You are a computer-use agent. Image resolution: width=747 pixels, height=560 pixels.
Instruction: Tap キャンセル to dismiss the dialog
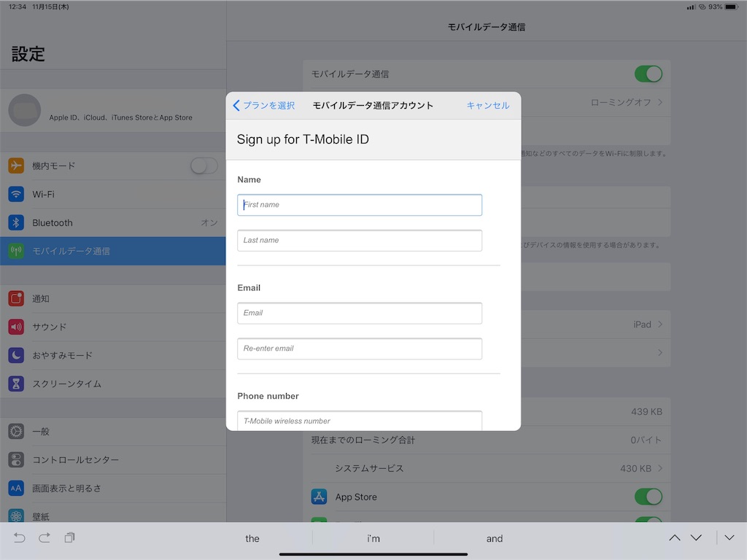(487, 105)
